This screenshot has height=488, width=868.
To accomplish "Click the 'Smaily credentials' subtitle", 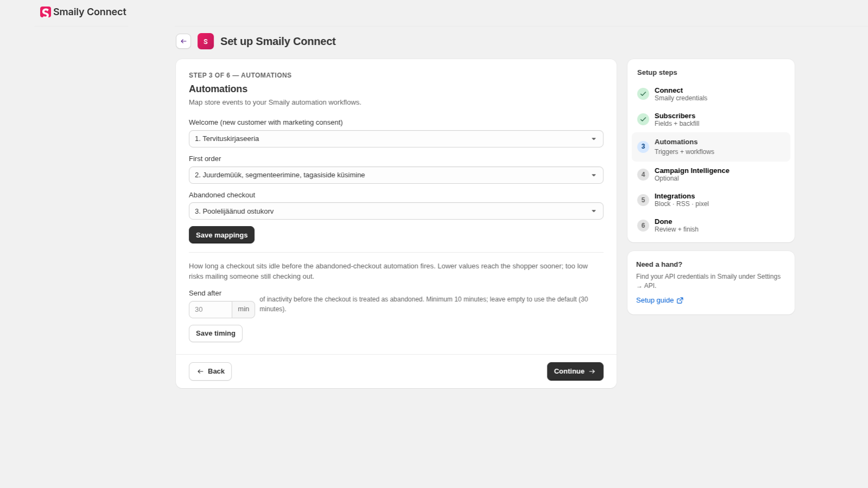I will (681, 98).
